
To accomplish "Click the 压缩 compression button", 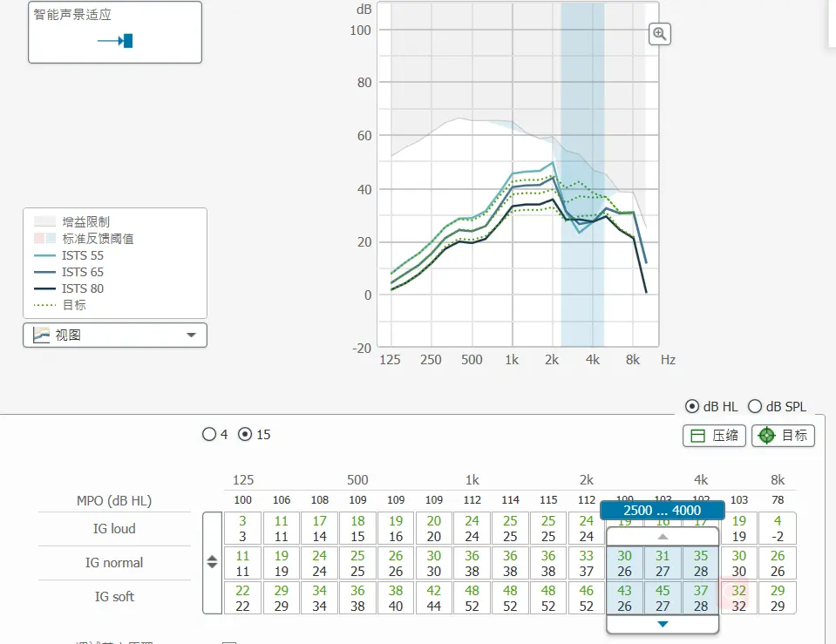I will click(x=714, y=436).
